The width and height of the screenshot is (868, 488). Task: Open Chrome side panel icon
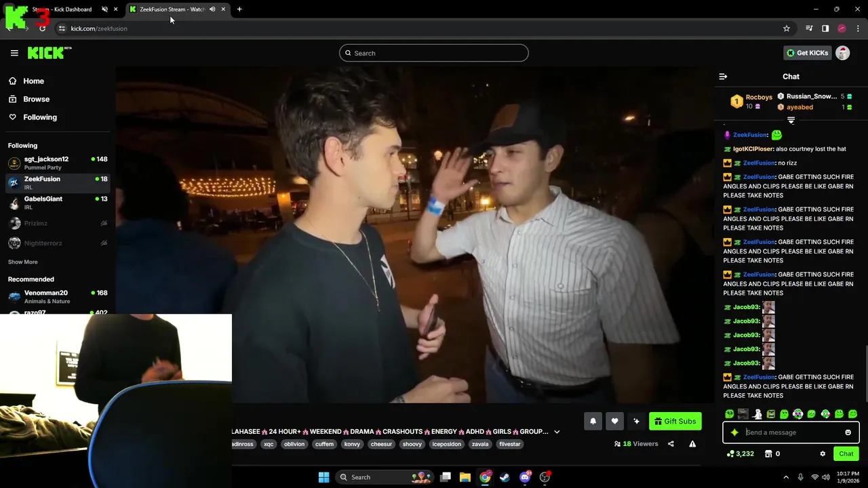(x=825, y=28)
